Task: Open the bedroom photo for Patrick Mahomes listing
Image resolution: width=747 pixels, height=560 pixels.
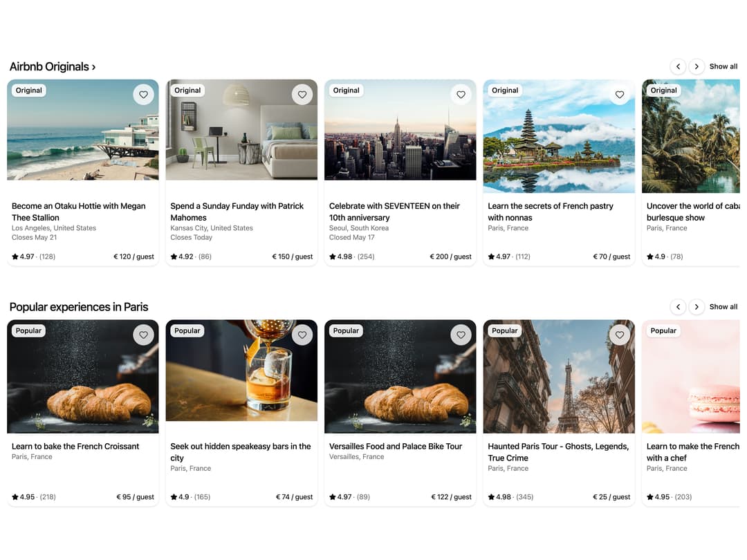Action: (241, 130)
